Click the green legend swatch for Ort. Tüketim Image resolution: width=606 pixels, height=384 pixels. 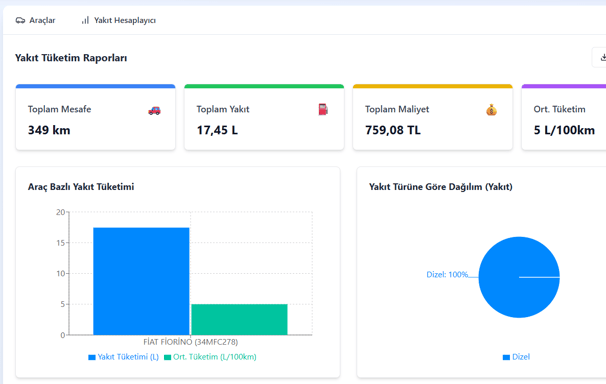click(167, 357)
